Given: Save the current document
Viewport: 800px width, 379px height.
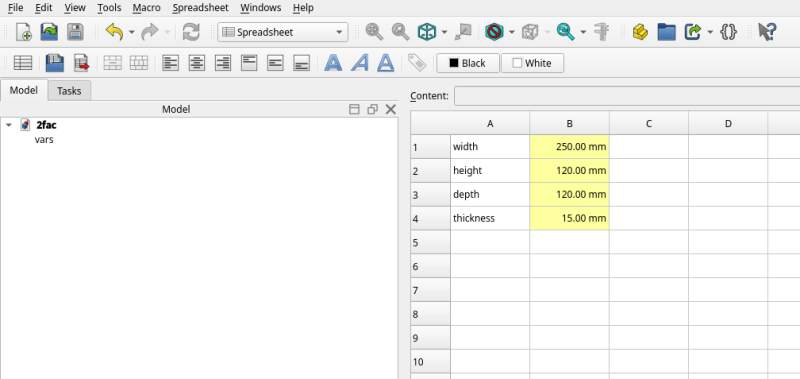Looking at the screenshot, I should click(x=76, y=32).
